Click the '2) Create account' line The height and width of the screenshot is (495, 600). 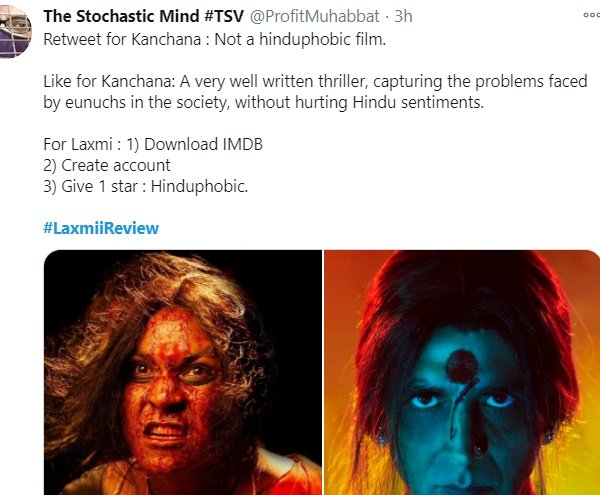coord(107,165)
